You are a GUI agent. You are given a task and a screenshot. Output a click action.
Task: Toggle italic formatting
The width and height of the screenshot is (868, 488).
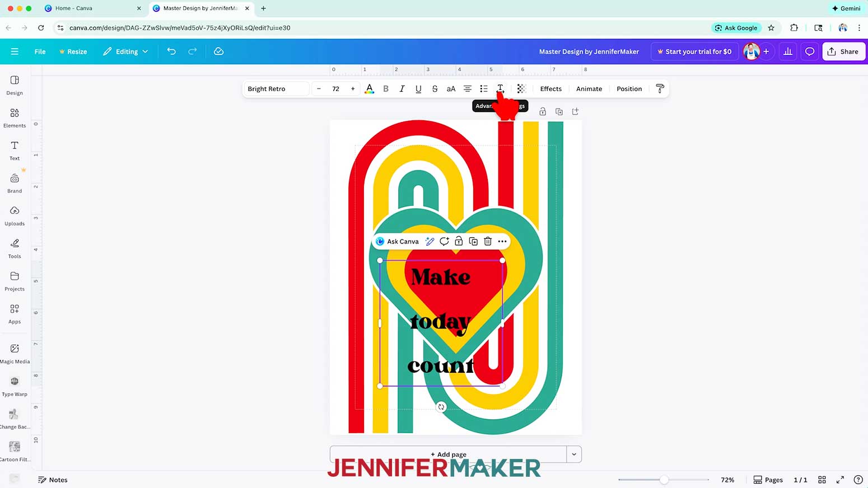402,89
